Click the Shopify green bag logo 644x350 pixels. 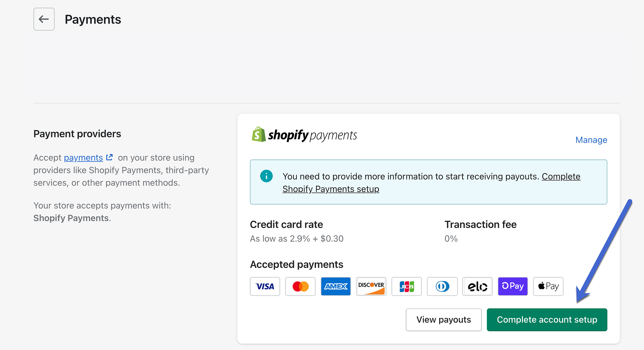click(258, 135)
